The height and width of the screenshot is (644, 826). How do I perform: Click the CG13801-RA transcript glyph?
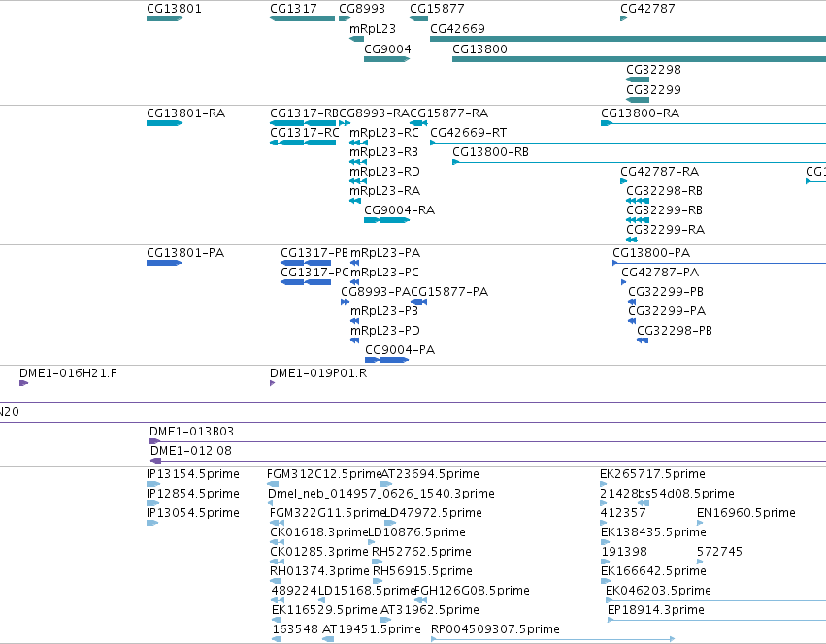coord(164,123)
